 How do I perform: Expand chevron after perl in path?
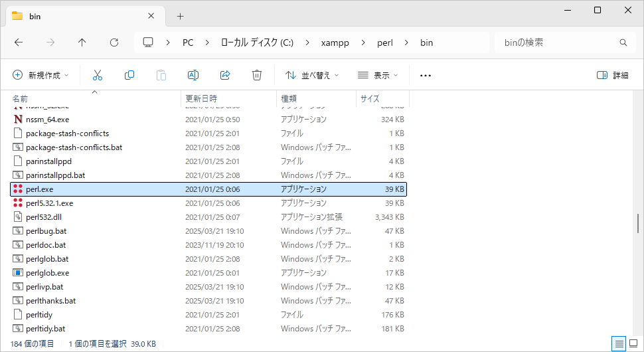[x=406, y=43]
